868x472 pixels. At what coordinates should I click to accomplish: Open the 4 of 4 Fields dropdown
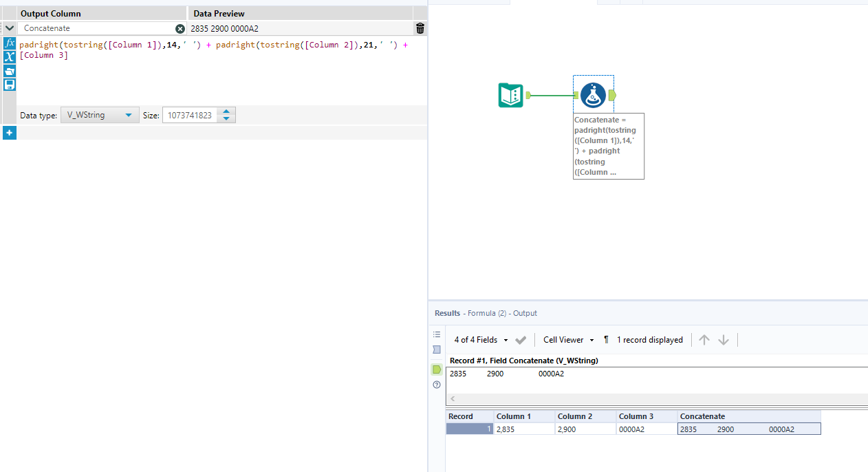(x=481, y=340)
